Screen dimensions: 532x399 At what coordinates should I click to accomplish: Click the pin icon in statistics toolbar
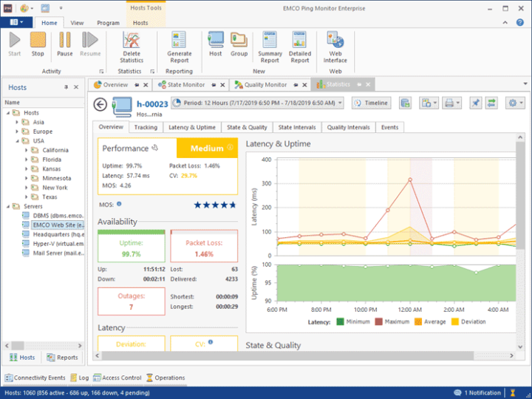click(x=476, y=103)
